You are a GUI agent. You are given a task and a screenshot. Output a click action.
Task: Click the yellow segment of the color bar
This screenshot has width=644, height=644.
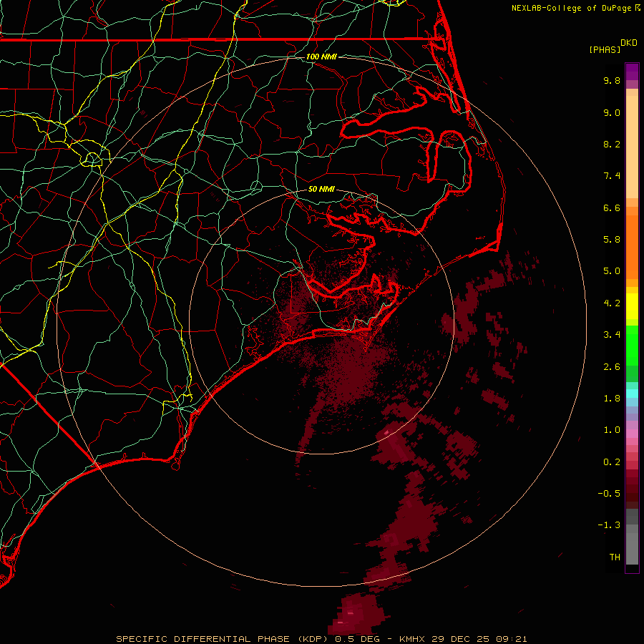click(632, 306)
